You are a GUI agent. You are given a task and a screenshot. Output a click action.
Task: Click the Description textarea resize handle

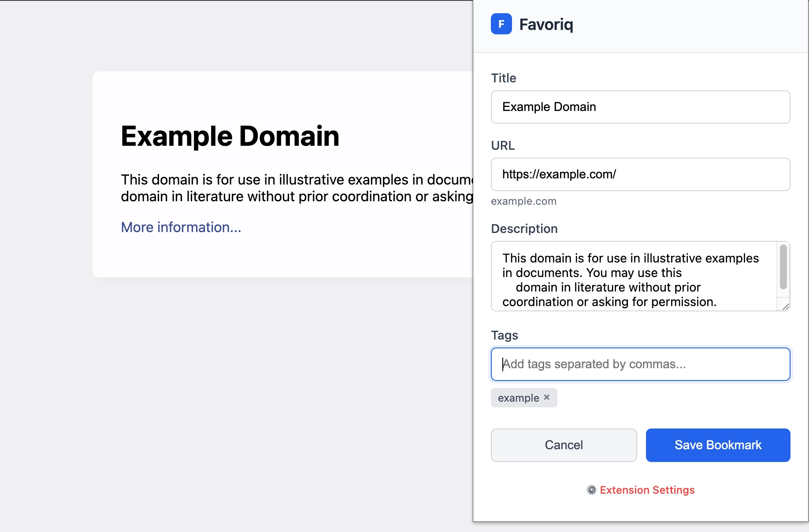(785, 307)
